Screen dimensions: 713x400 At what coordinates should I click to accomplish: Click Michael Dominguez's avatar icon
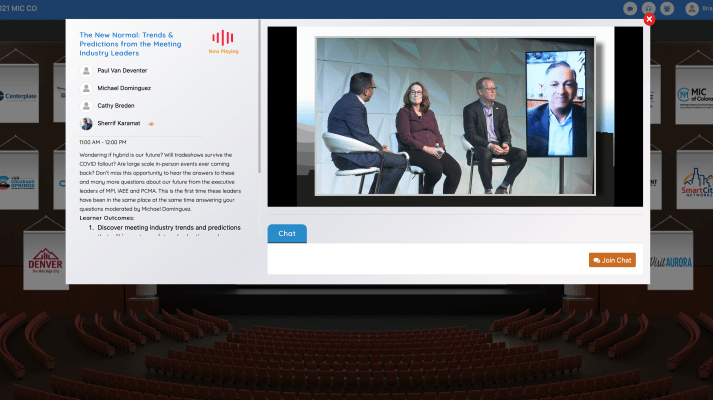coord(86,88)
